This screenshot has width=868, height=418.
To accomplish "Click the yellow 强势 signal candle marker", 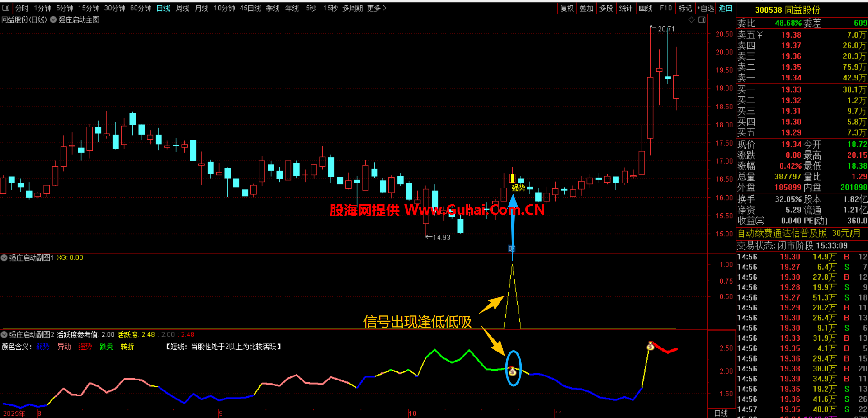I will pyautogui.click(x=512, y=178).
